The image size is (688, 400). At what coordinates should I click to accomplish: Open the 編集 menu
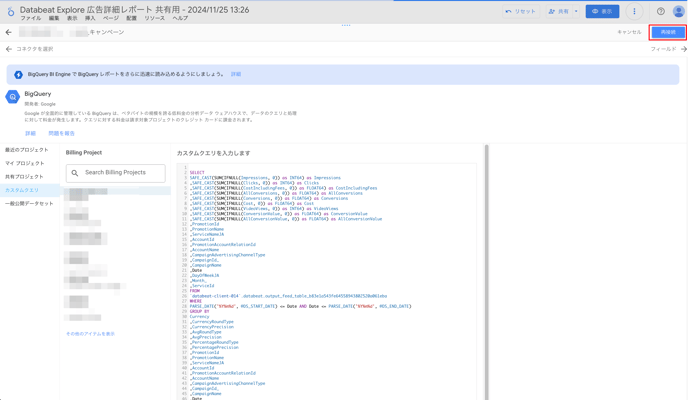(54, 18)
